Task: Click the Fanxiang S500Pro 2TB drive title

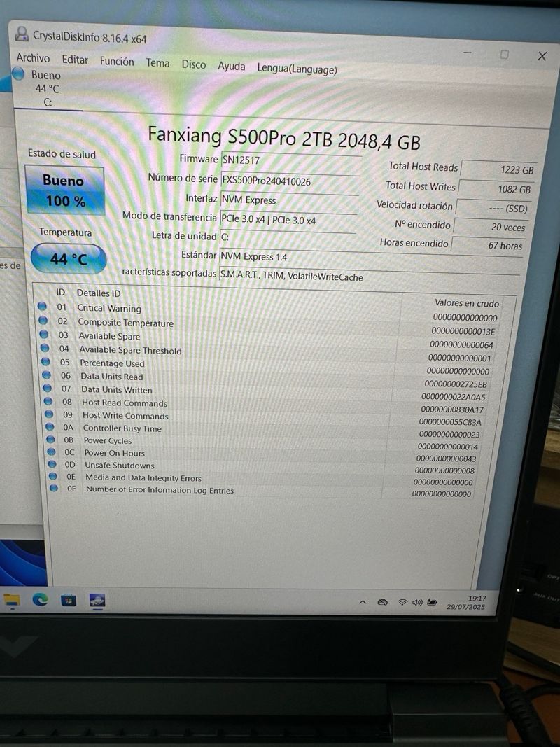Action: pos(283,138)
